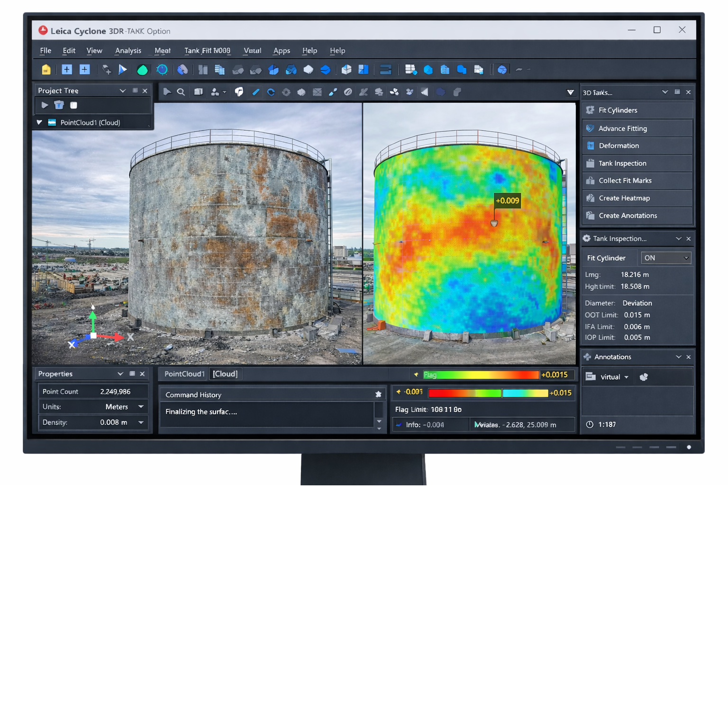Image resolution: width=728 pixels, height=728 pixels.
Task: Click the Deformation task button
Action: 619,146
